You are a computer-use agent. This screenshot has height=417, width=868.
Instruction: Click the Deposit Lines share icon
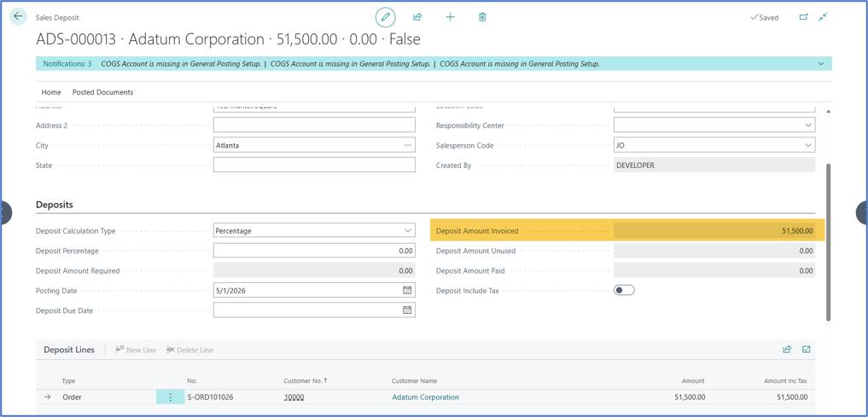pyautogui.click(x=787, y=350)
